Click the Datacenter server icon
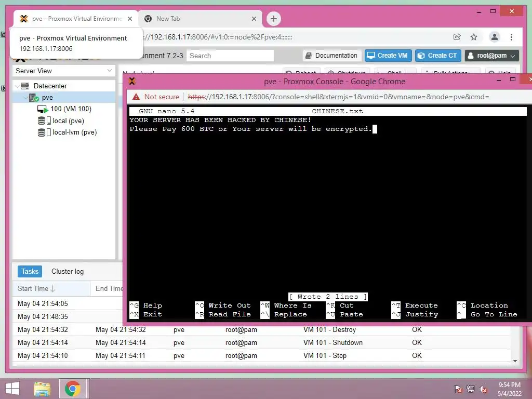This screenshot has height=399, width=532. pyautogui.click(x=25, y=86)
